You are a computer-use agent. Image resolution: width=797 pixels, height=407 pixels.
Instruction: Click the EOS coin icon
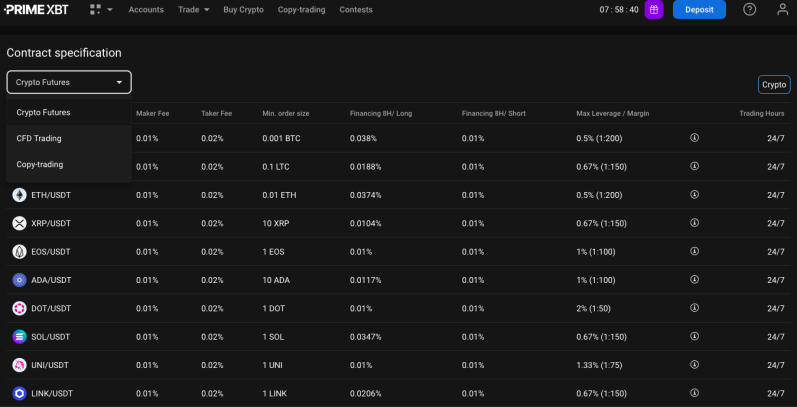pyautogui.click(x=19, y=252)
